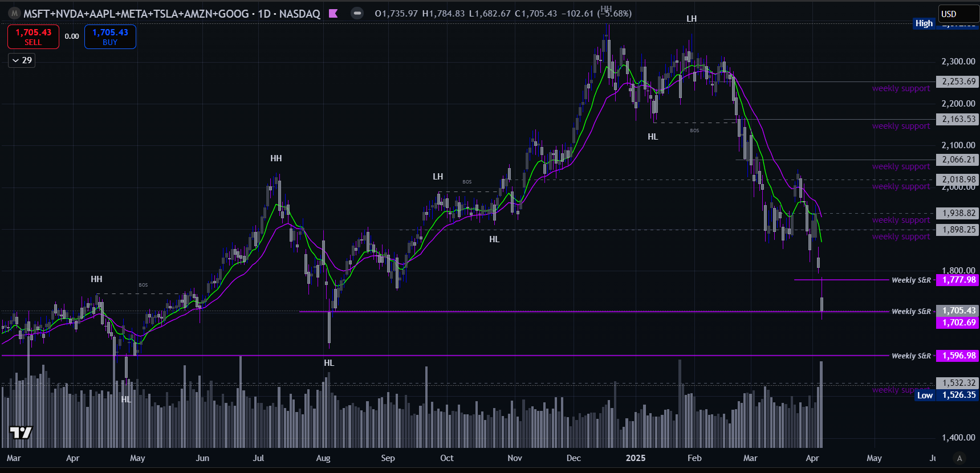Image resolution: width=980 pixels, height=473 pixels.
Task: Click the 0.00 spread value
Action: 72,36
